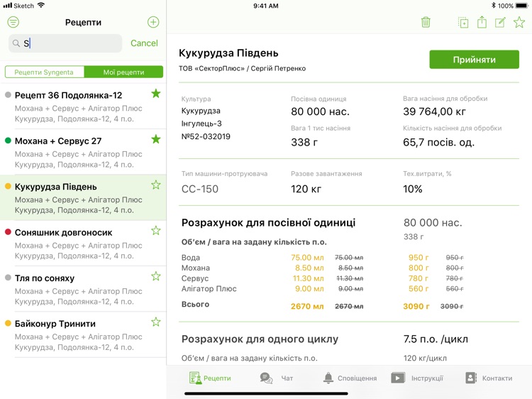Click the 39 764,00 кг seed weight
Image resolution: width=532 pixels, height=399 pixels.
(x=434, y=111)
